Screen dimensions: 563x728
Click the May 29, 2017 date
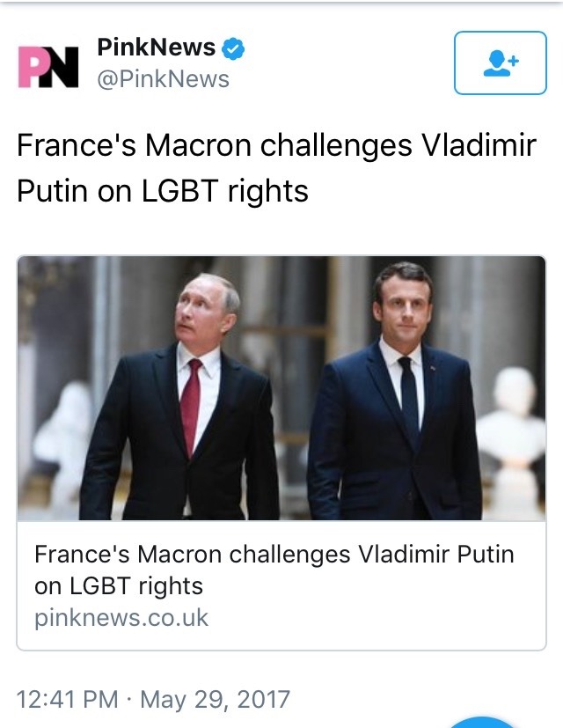pos(215,700)
